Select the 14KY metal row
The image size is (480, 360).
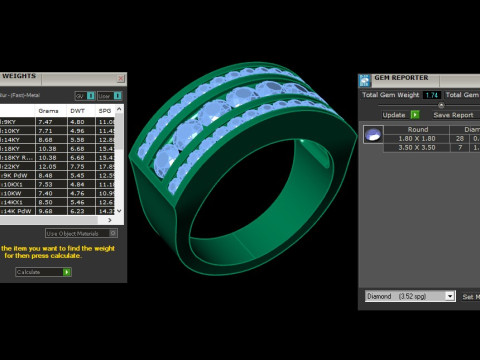coord(57,140)
